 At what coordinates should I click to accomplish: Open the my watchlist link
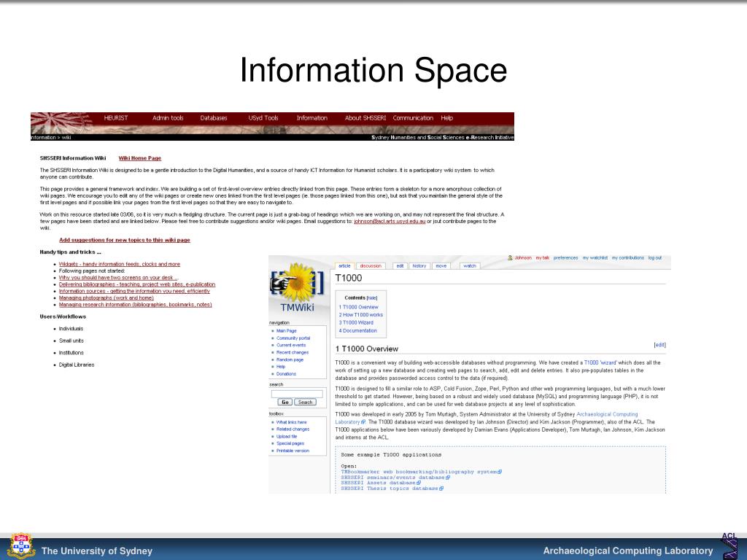click(x=595, y=258)
